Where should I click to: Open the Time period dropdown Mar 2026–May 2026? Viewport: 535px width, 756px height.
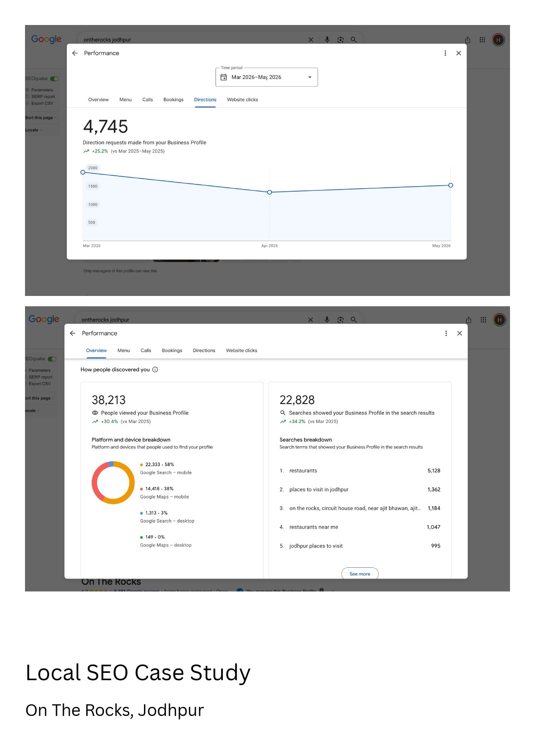pos(266,77)
